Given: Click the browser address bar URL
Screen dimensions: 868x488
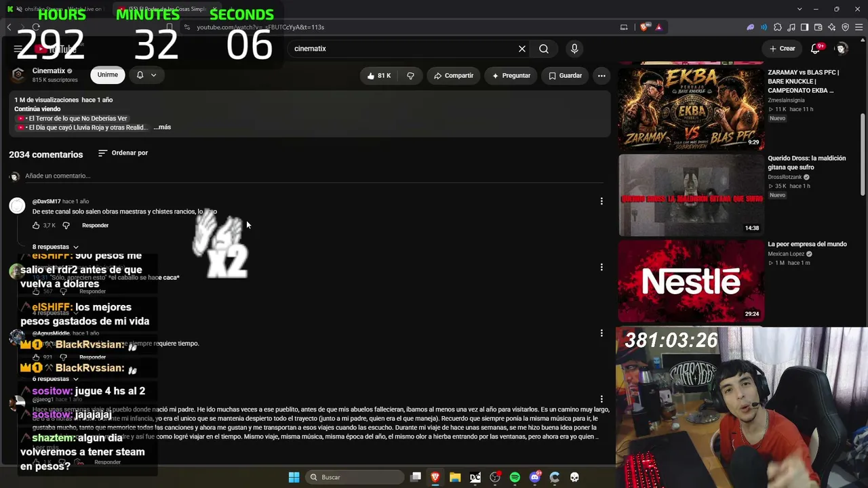Looking at the screenshot, I should pos(260,27).
